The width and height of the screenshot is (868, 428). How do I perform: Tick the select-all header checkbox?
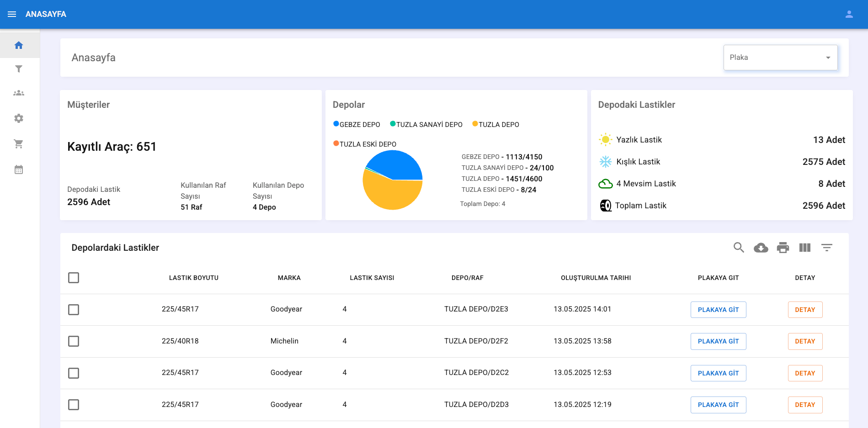tap(74, 278)
